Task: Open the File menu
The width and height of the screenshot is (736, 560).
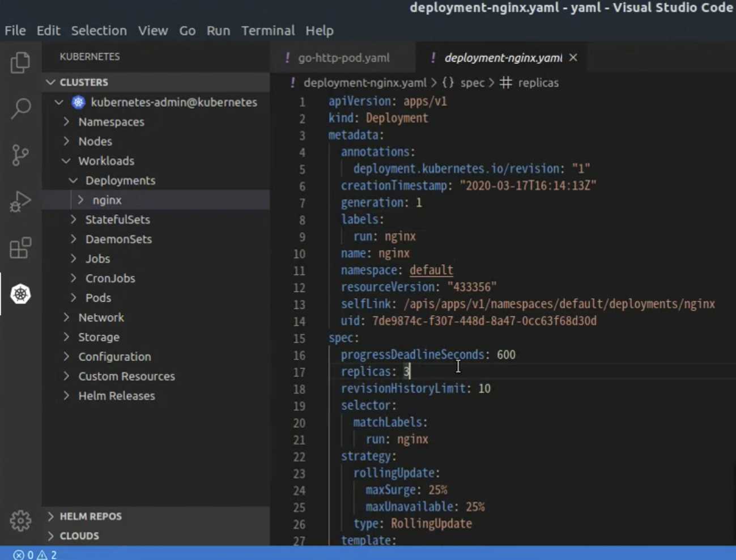Action: (15, 31)
